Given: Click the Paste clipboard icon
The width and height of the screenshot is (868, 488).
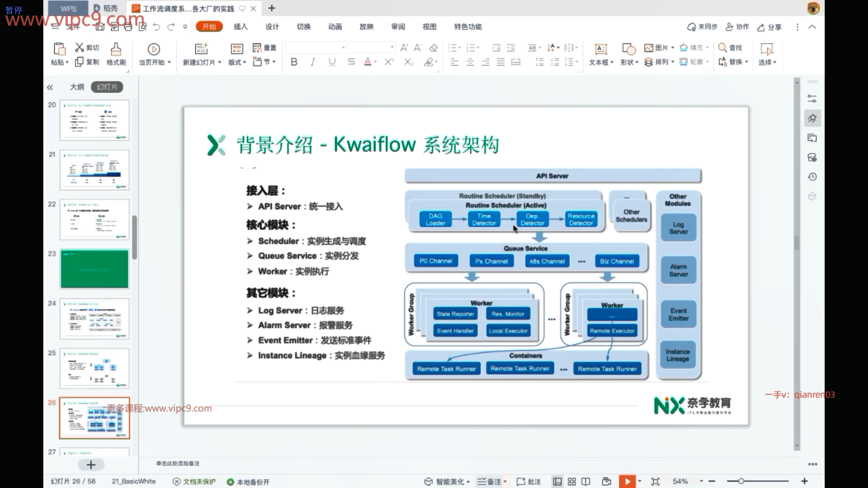Looking at the screenshot, I should 59,49.
